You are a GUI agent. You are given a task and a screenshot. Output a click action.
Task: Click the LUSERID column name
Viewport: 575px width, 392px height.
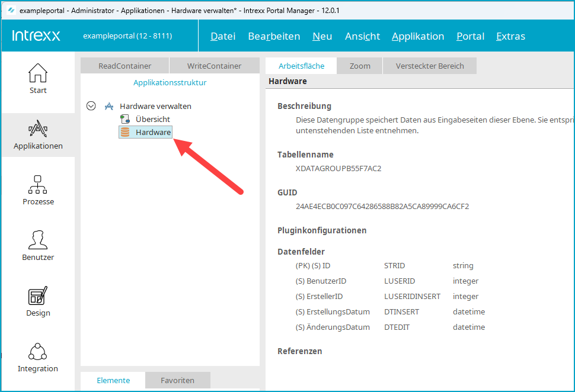[x=400, y=281]
